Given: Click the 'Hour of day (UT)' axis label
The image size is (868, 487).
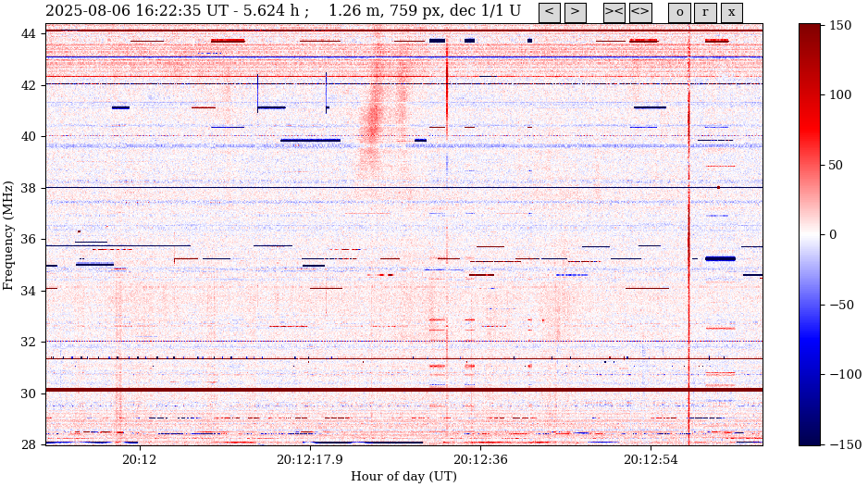Looking at the screenshot, I should point(403,477).
